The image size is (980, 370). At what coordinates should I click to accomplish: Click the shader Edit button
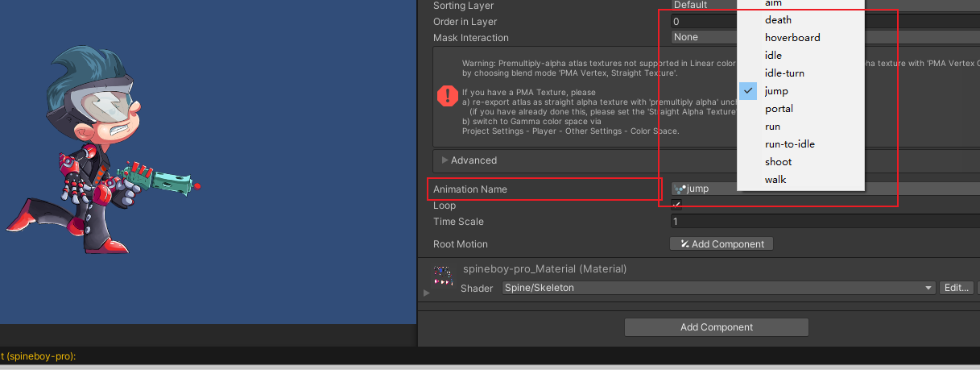pyautogui.click(x=957, y=288)
